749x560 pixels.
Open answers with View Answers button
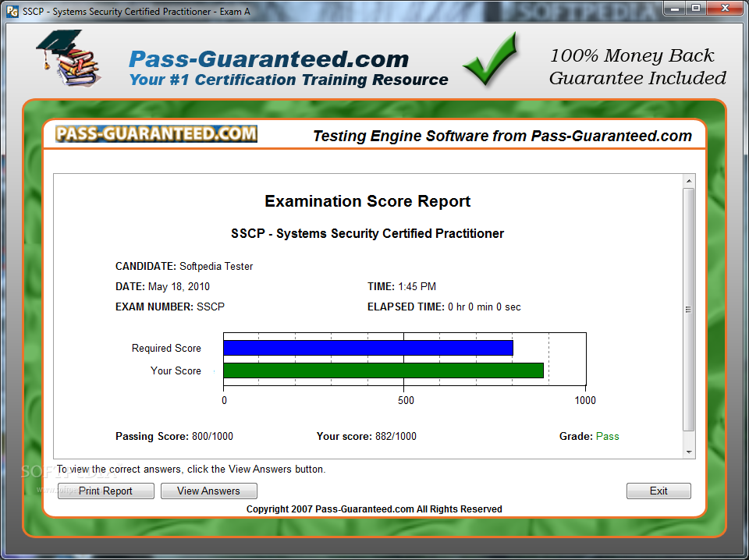(209, 491)
